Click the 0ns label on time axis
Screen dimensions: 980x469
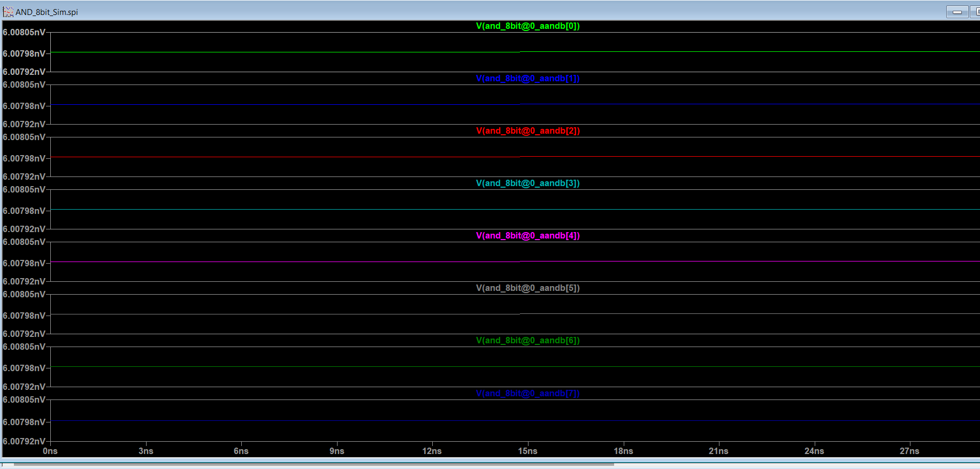[x=50, y=451]
